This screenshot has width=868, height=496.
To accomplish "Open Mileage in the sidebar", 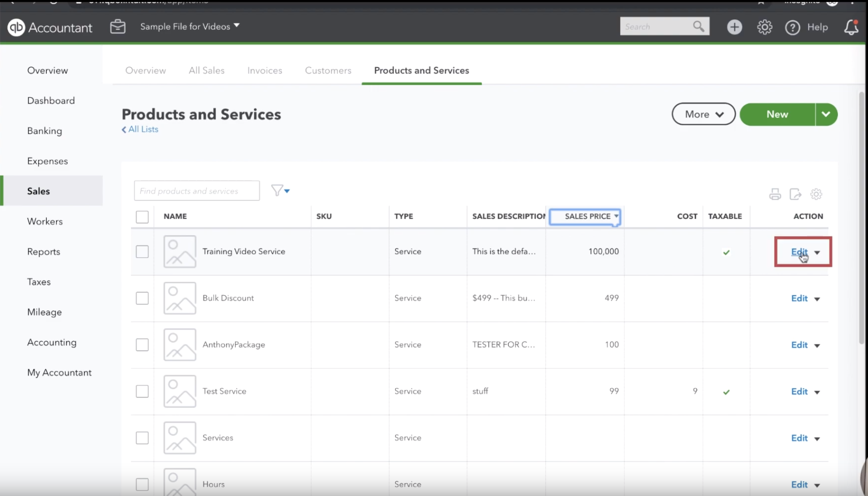I will (x=44, y=312).
